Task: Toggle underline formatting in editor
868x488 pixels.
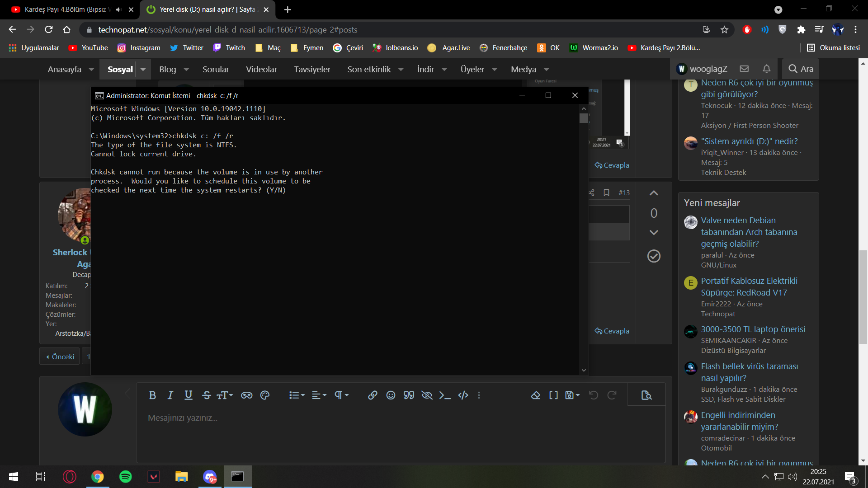Action: (x=189, y=395)
